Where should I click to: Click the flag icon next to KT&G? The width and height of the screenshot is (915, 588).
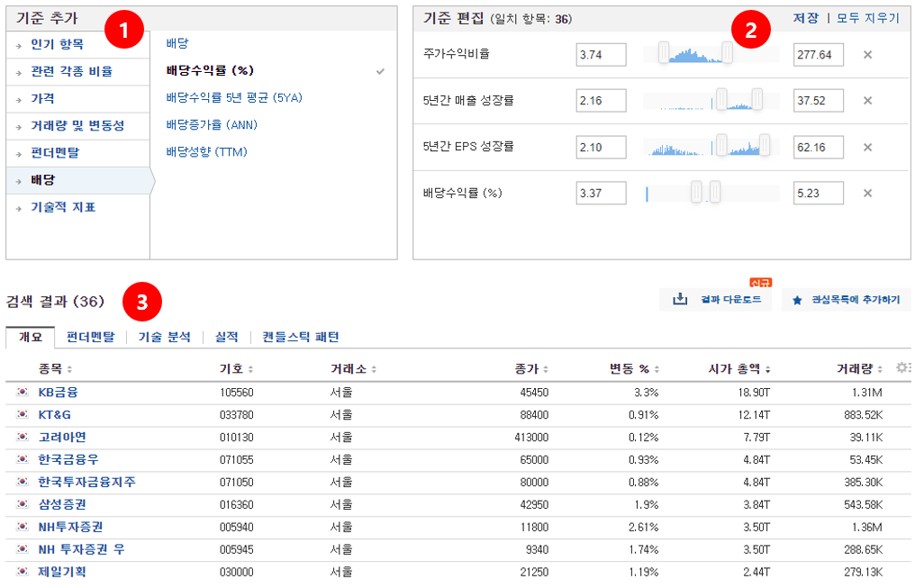coord(23,414)
